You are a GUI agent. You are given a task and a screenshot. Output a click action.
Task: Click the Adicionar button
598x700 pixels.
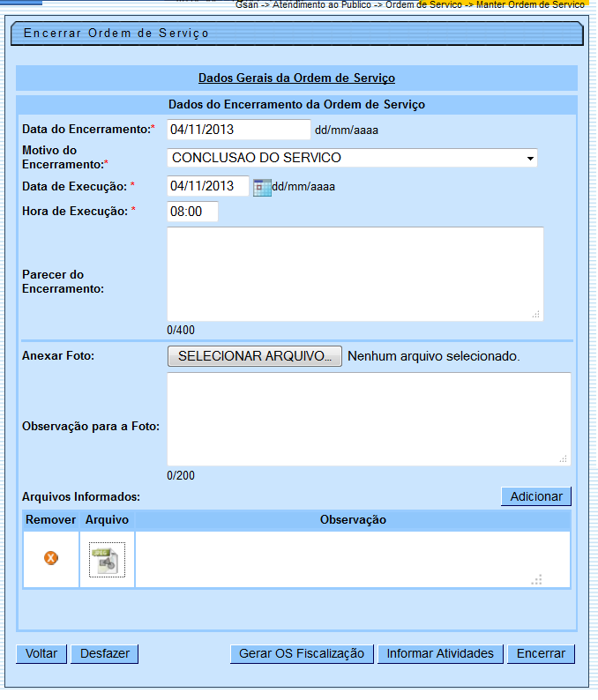pyautogui.click(x=536, y=496)
